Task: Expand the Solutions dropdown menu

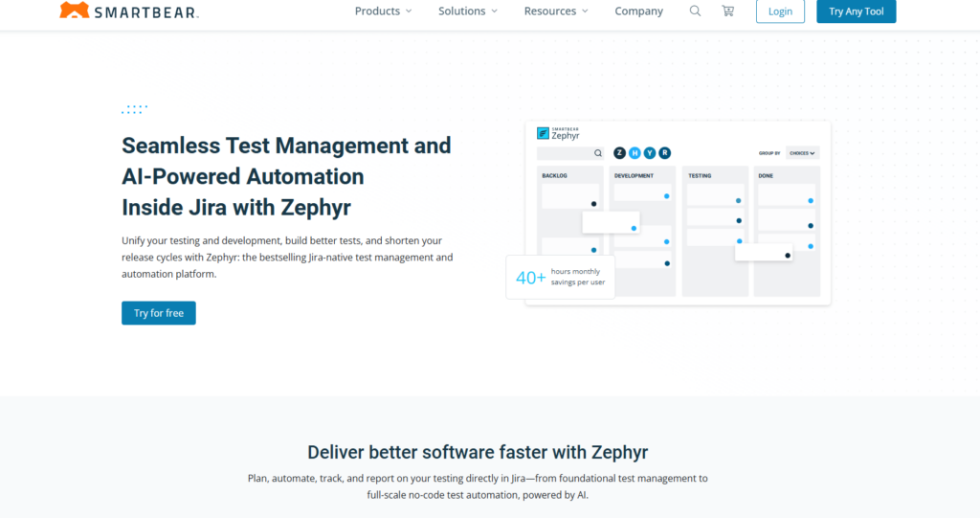Action: tap(468, 11)
